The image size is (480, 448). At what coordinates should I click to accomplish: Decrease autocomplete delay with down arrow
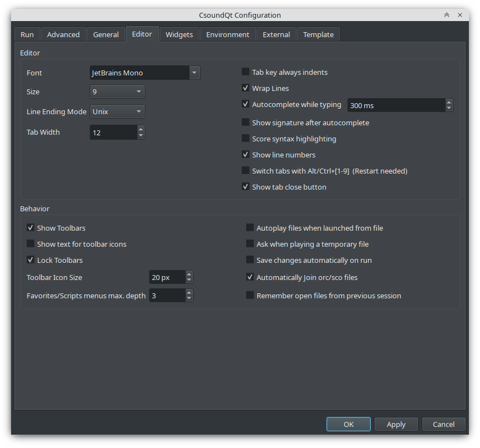pyautogui.click(x=449, y=108)
